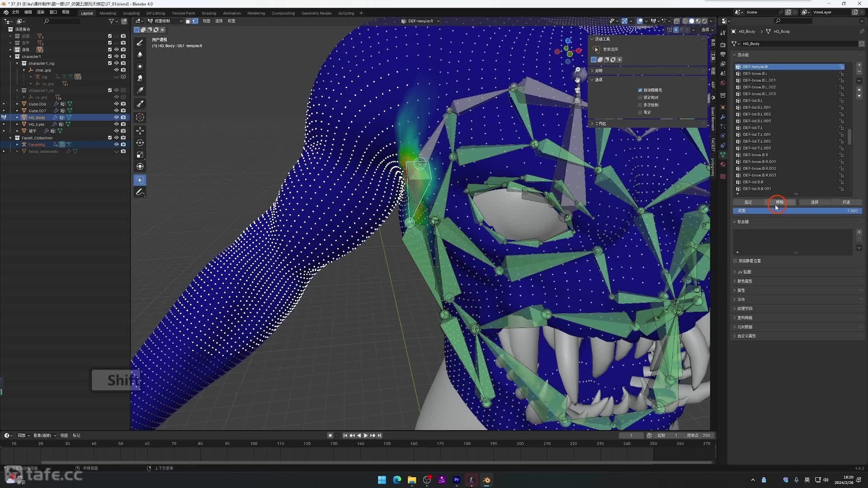Image resolution: width=868 pixels, height=488 pixels.
Task: Switch to the Sculpting workspace tab
Action: click(x=131, y=13)
